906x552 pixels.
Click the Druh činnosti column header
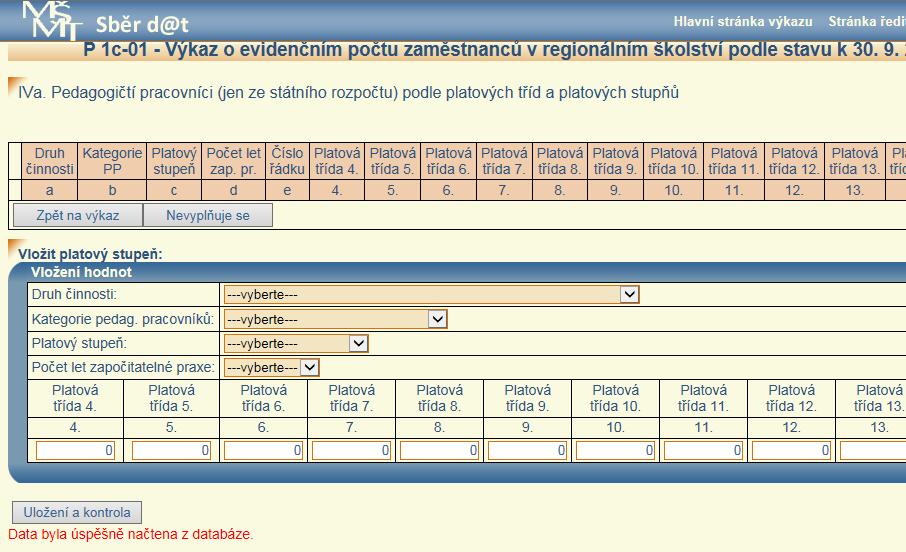[50, 161]
